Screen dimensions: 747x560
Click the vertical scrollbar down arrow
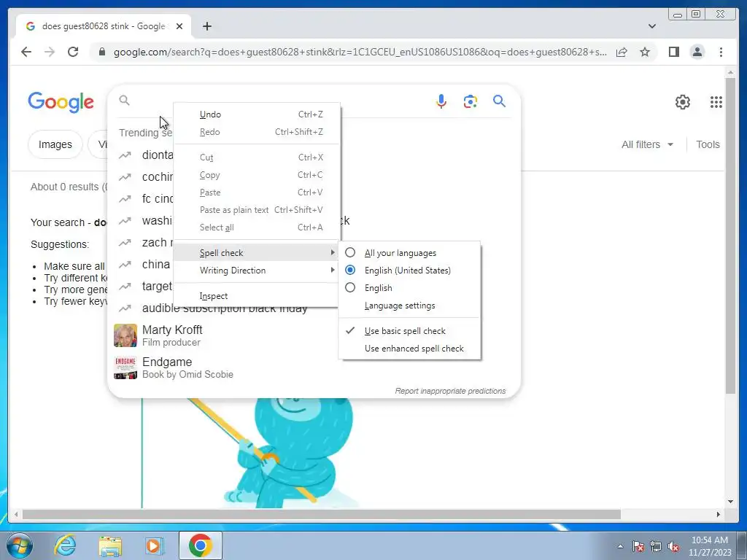730,501
